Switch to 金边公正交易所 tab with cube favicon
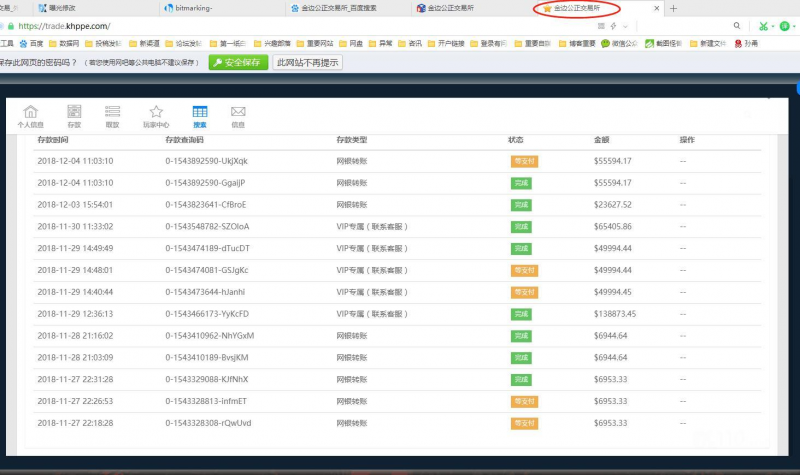This screenshot has width=800, height=475. point(473,8)
